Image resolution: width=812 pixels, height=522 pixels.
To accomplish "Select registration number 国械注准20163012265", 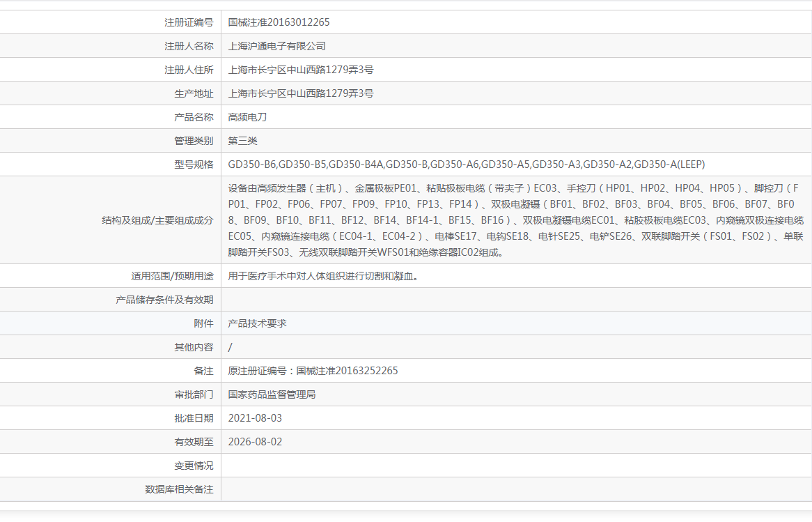I will pos(279,22).
